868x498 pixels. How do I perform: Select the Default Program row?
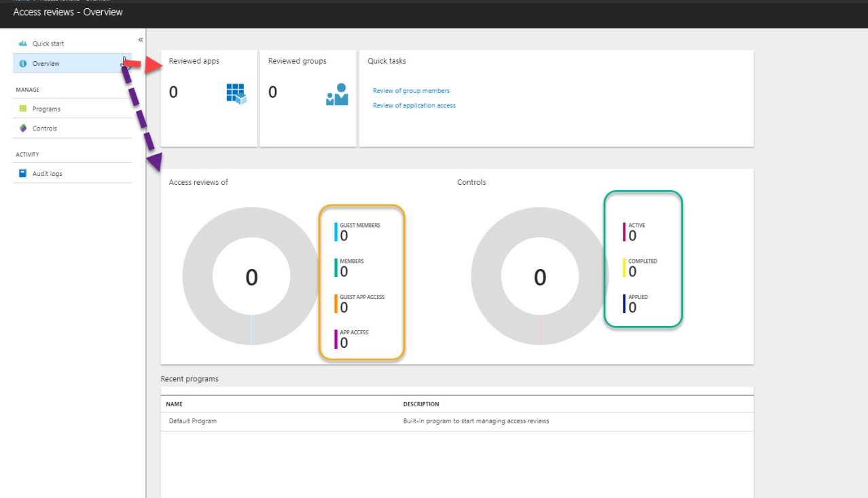pos(193,421)
